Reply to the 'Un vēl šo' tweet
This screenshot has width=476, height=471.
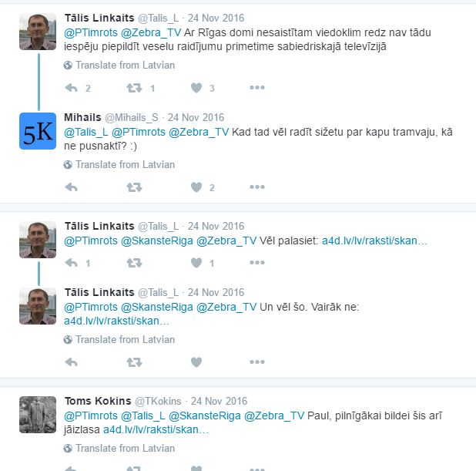point(72,362)
